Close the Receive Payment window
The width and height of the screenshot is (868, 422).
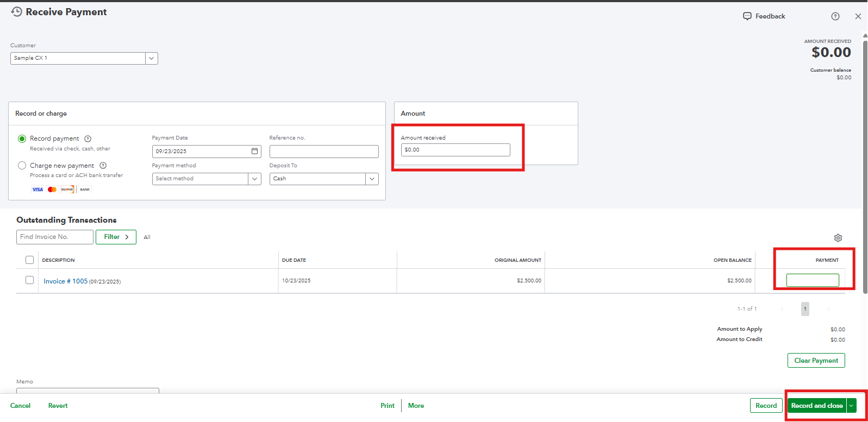pyautogui.click(x=858, y=16)
